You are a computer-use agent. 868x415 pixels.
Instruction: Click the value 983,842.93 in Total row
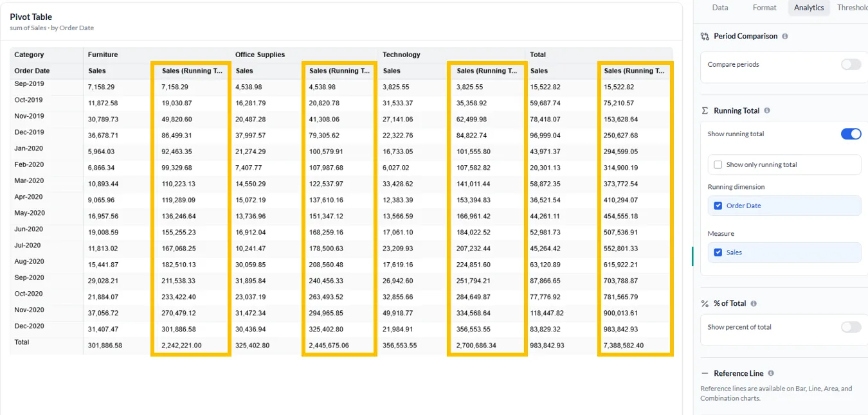click(547, 346)
